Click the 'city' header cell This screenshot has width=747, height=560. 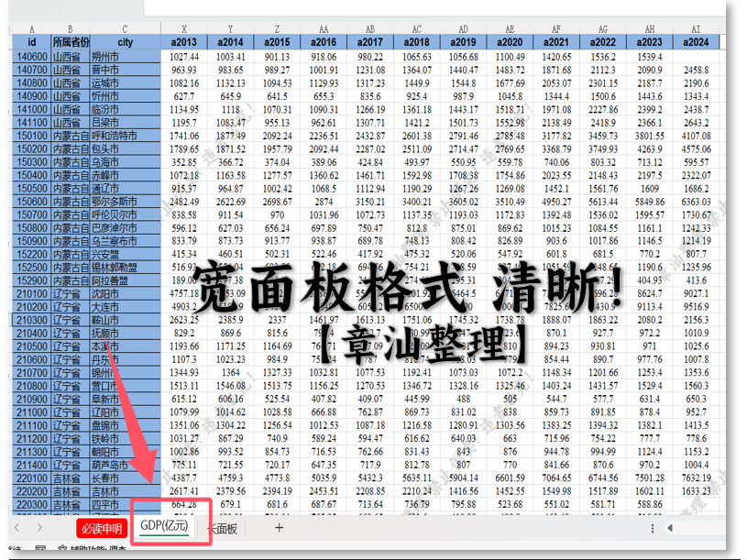[126, 42]
